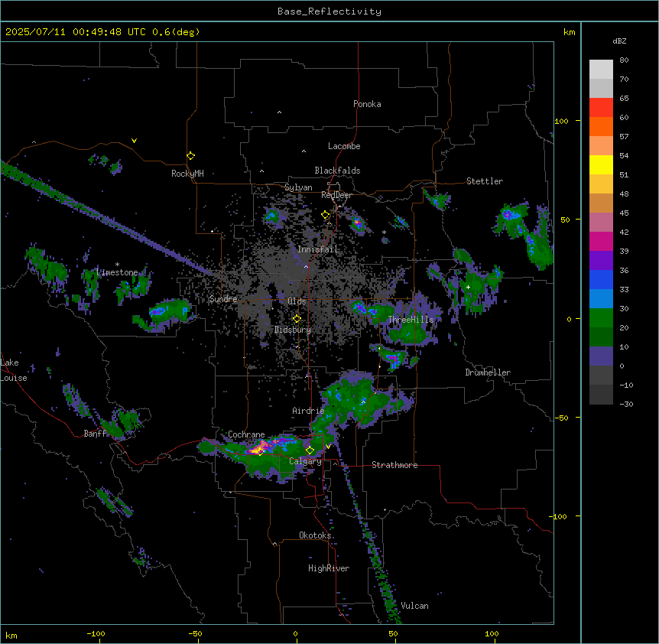
Task: Select the Lacombe map label
Action: pyautogui.click(x=344, y=146)
